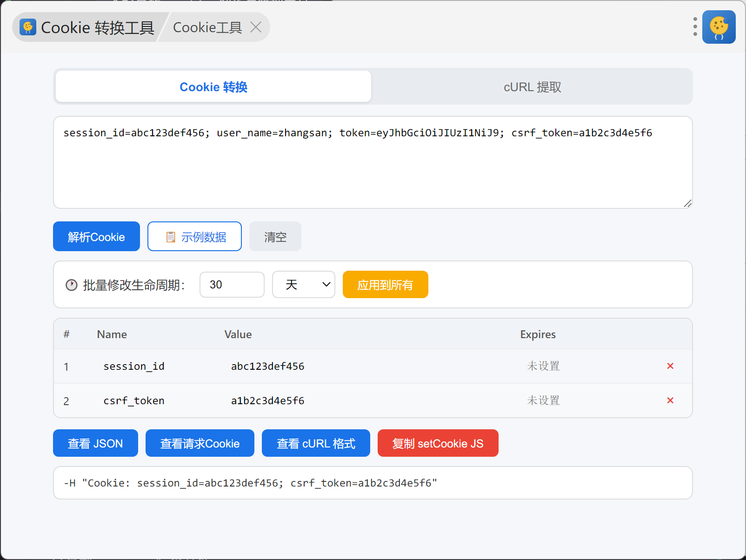Remove the csrf_token cookie row
The image size is (746, 560).
tap(670, 400)
